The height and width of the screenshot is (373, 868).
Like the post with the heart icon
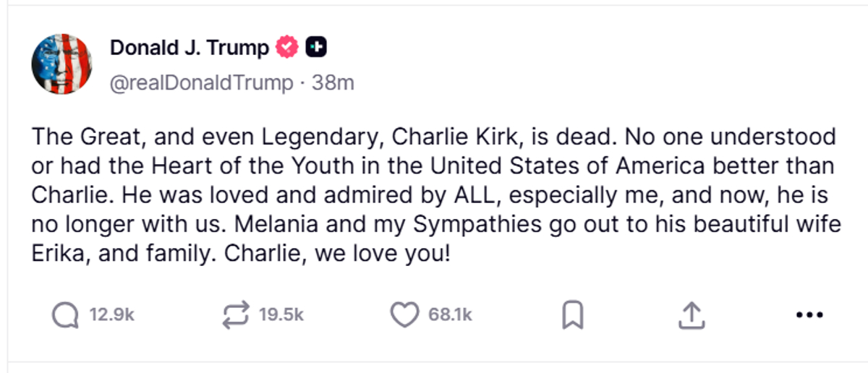pos(404,314)
